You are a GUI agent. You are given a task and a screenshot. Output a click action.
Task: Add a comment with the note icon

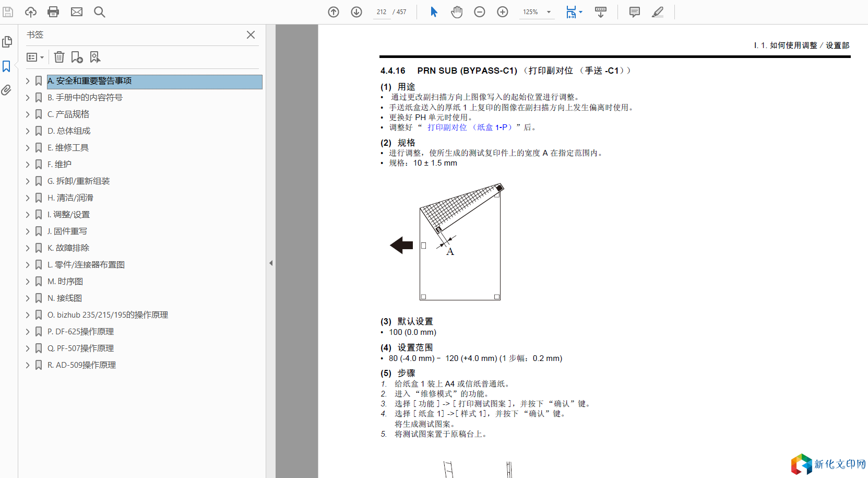click(634, 12)
